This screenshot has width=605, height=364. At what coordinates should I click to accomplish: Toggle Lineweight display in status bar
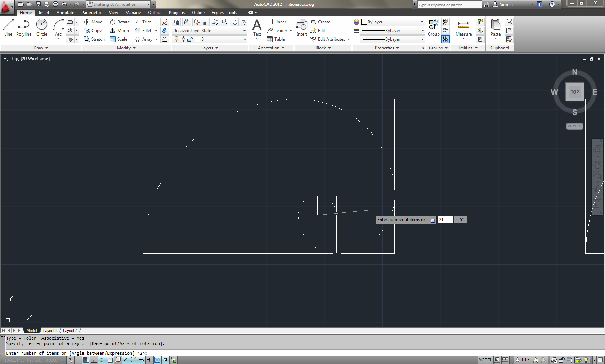pyautogui.click(x=149, y=360)
